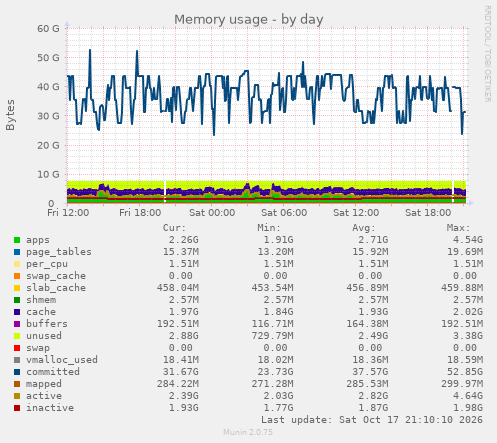Click the committed navy legend swatch
Viewport: 497px width, 443px height.
click(17, 372)
